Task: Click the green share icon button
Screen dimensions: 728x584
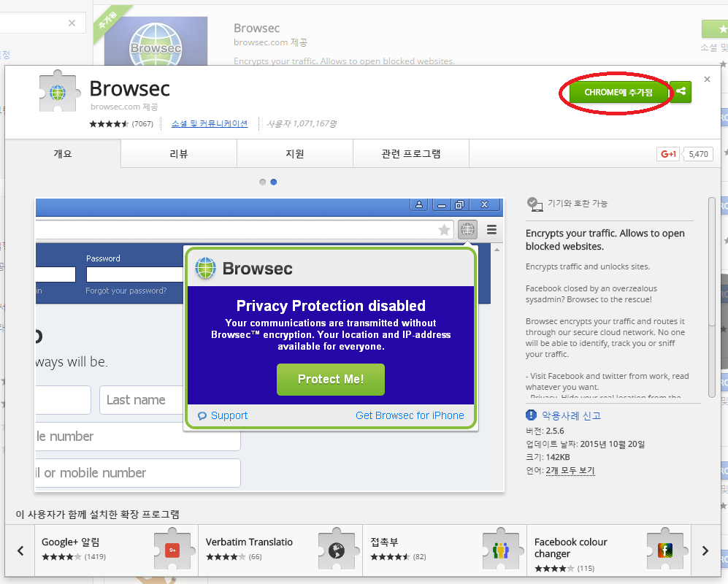Action: point(681,92)
